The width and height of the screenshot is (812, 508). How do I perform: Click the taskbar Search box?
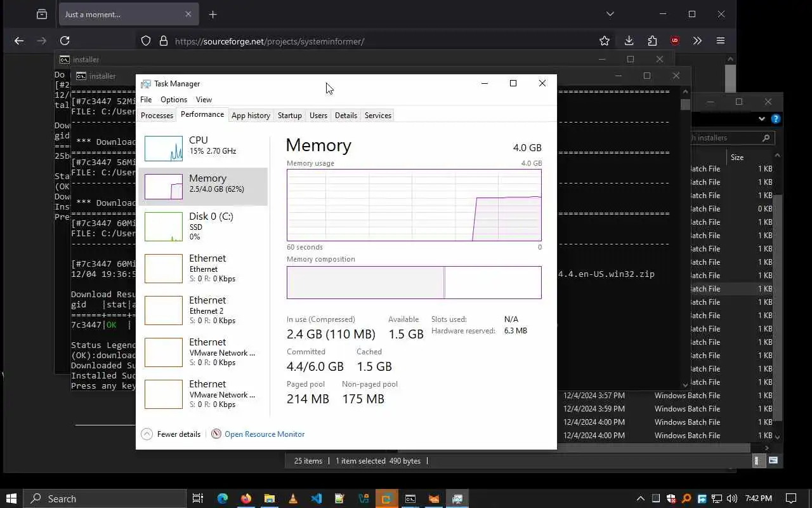point(105,498)
